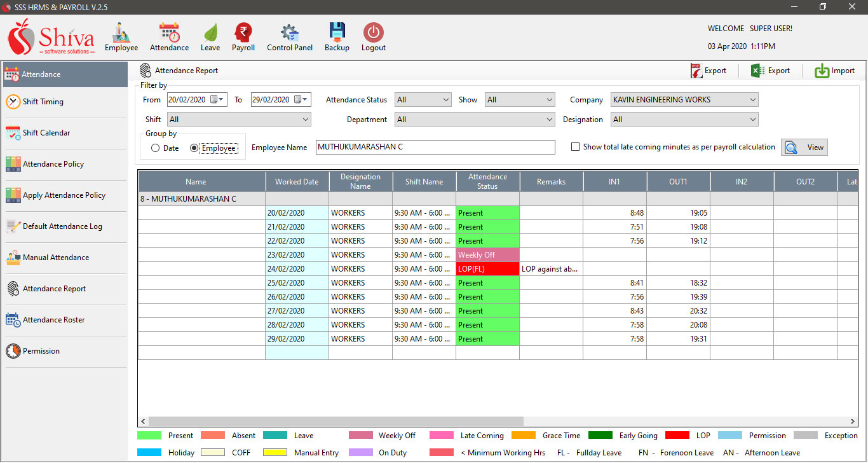Viewport: 868px width, 463px height.
Task: Click the Employee Name text field
Action: pyautogui.click(x=435, y=147)
